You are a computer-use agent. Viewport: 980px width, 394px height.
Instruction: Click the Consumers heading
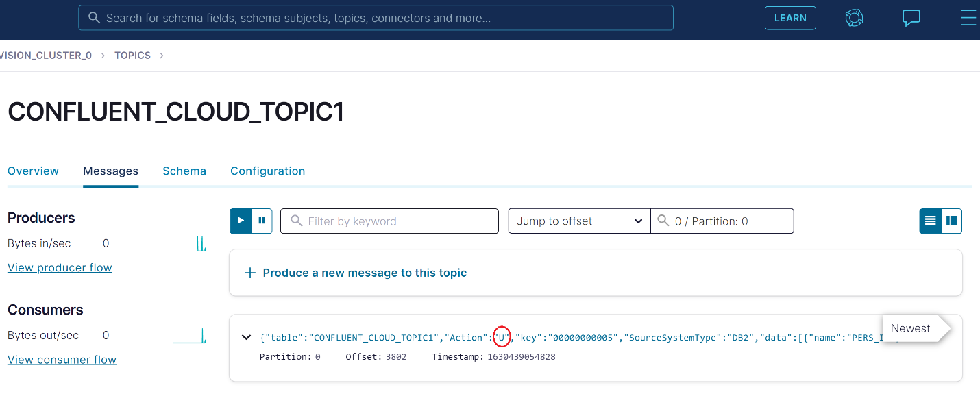pyautogui.click(x=45, y=310)
